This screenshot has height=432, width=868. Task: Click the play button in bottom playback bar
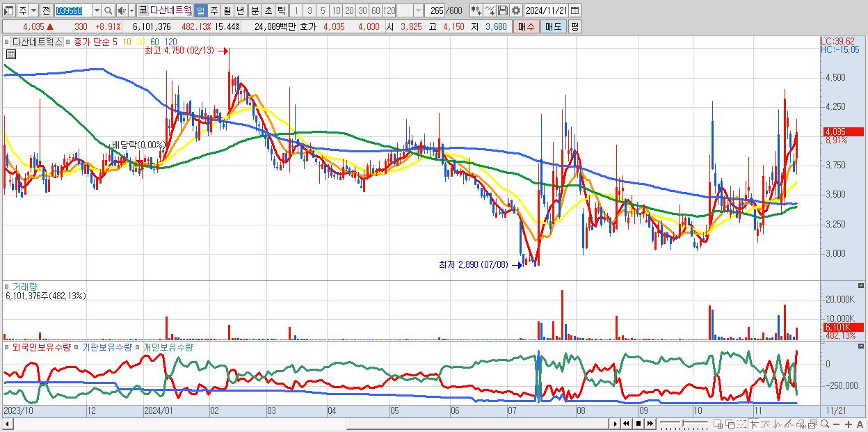point(616,424)
